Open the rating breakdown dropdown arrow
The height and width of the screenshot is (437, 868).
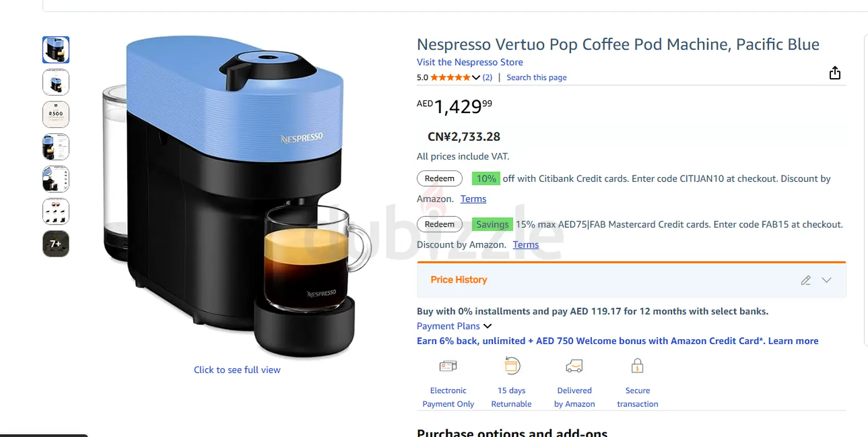coord(476,78)
